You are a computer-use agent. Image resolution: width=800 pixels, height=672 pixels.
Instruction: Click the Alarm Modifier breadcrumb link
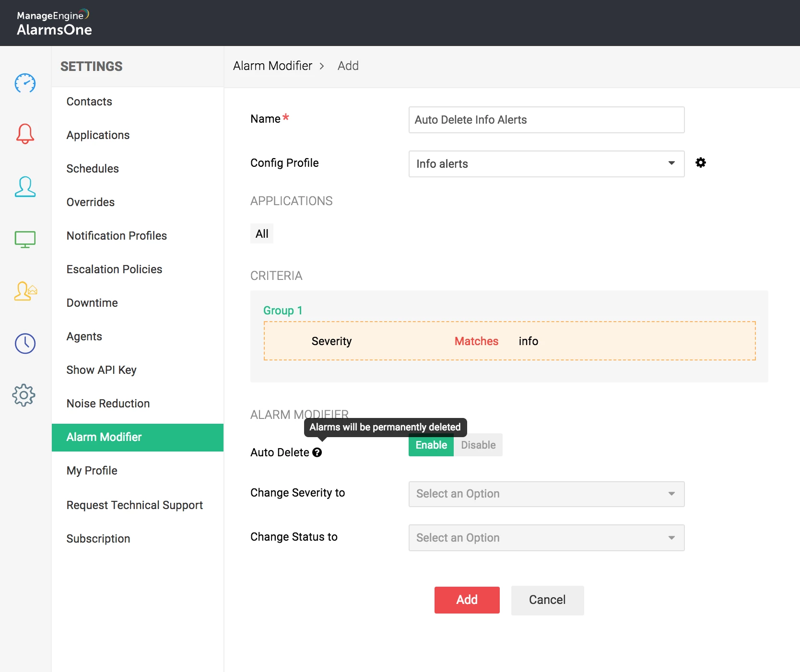tap(272, 66)
